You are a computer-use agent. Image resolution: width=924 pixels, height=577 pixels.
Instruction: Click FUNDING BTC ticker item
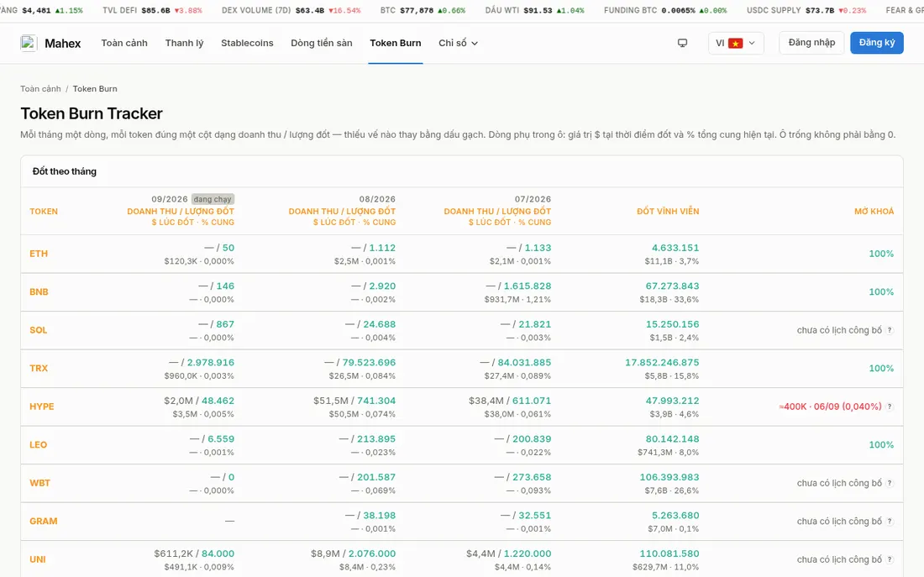[x=665, y=11]
